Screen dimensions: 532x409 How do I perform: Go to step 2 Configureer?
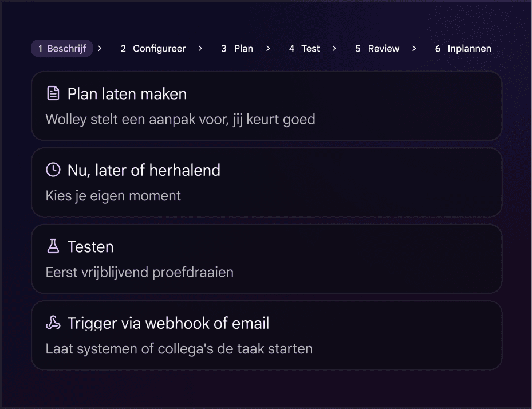(153, 49)
